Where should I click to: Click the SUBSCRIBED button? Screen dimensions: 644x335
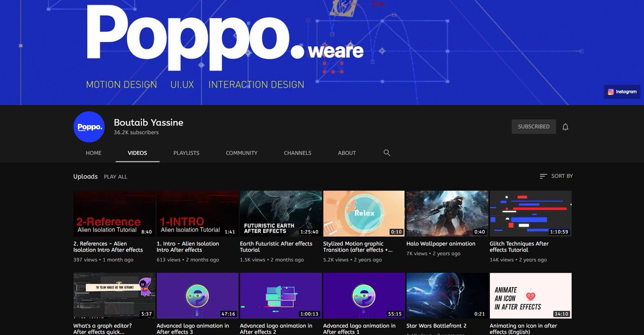tap(533, 127)
